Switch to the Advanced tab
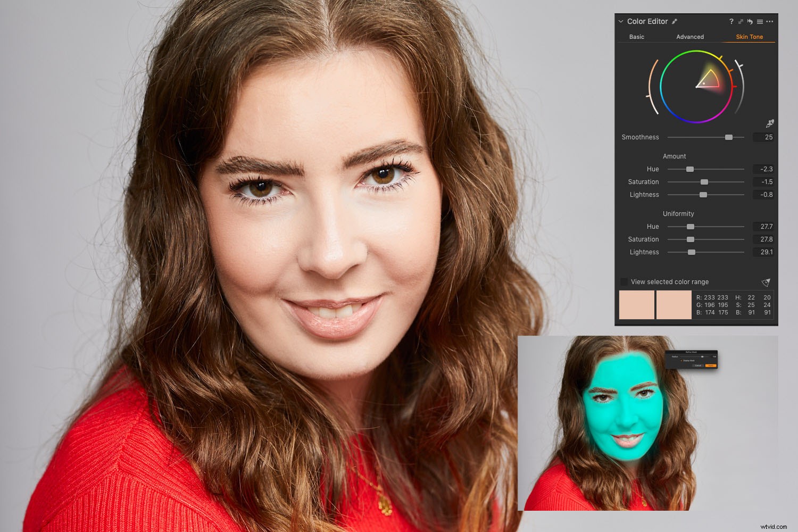This screenshot has width=798, height=532. click(x=690, y=37)
